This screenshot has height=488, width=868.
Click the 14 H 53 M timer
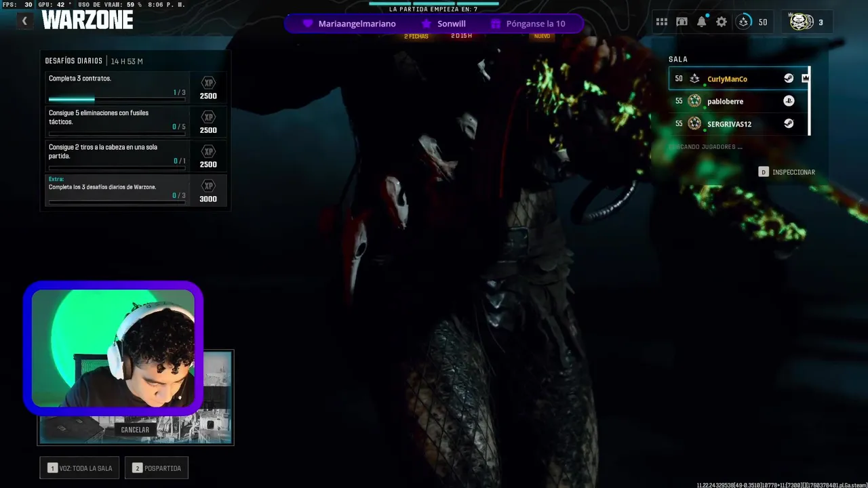pyautogui.click(x=127, y=61)
